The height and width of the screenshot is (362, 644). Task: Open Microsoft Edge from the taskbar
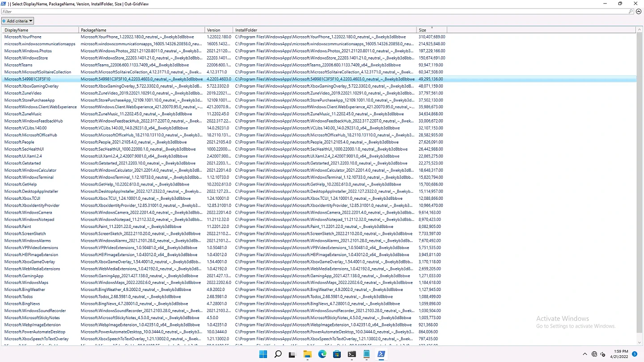pyautogui.click(x=322, y=354)
